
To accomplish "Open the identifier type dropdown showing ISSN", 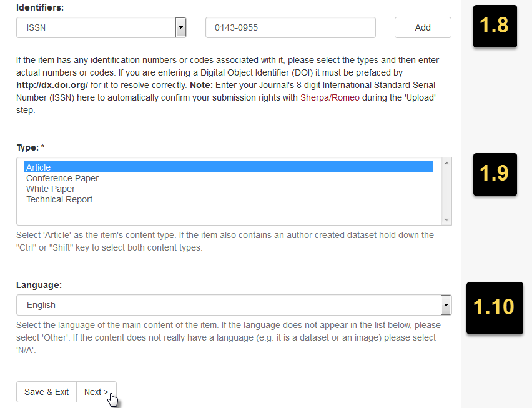I will tap(100, 27).
